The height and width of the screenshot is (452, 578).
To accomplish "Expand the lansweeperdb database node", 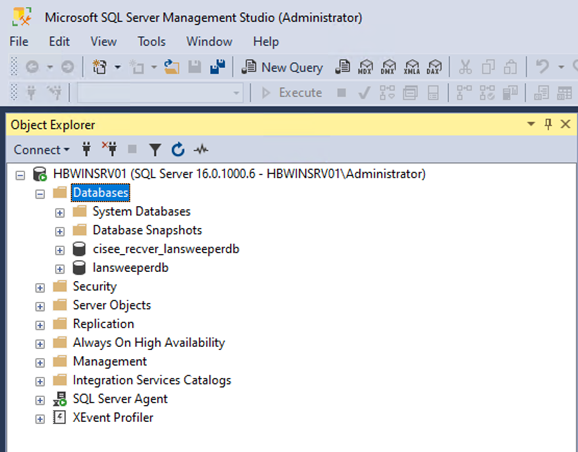I will pos(60,269).
